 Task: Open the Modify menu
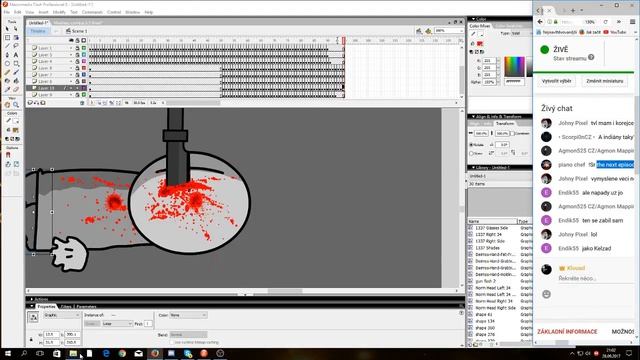pyautogui.click(x=59, y=12)
